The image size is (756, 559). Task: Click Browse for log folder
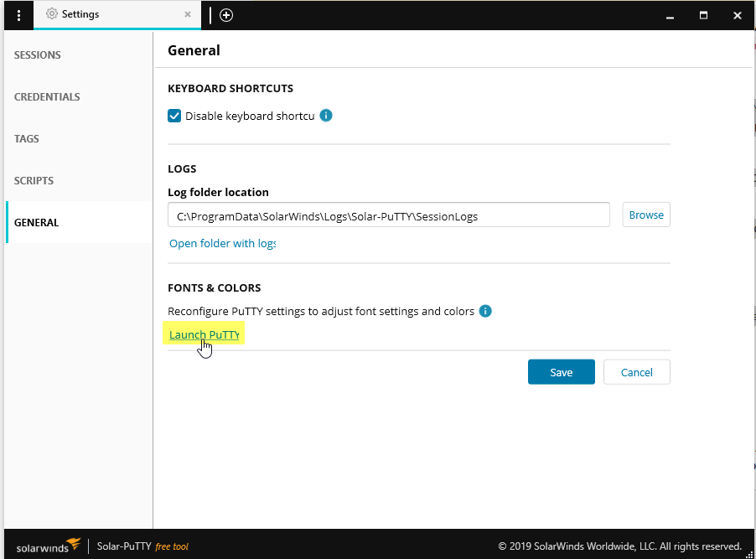[646, 215]
